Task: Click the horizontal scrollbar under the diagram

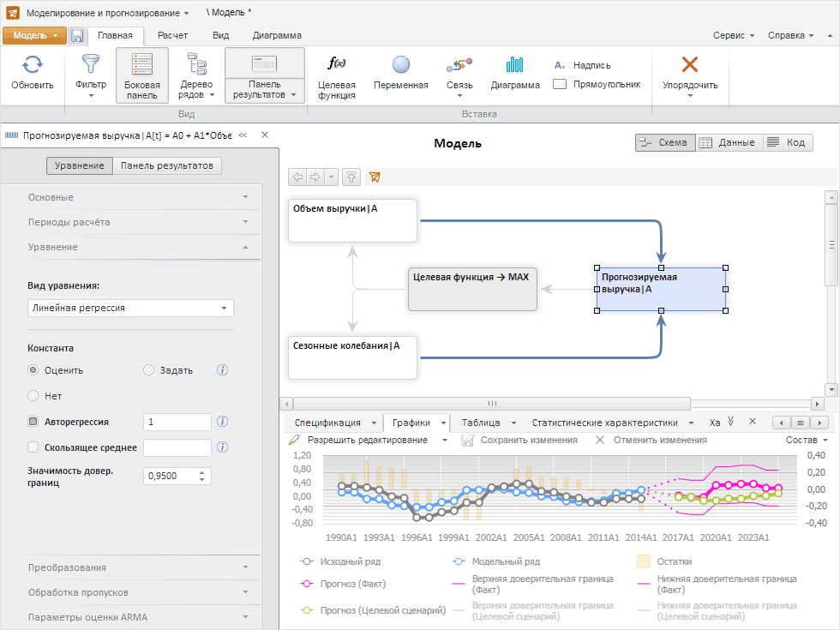Action: 492,403
